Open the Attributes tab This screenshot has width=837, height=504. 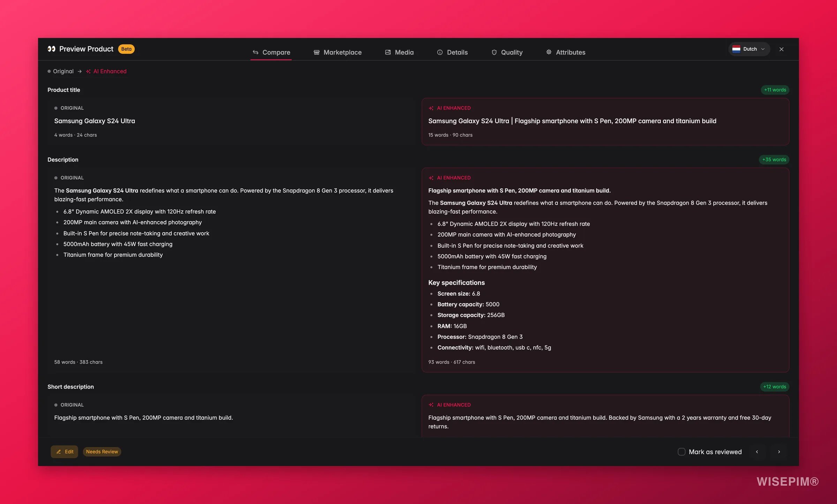pos(566,52)
